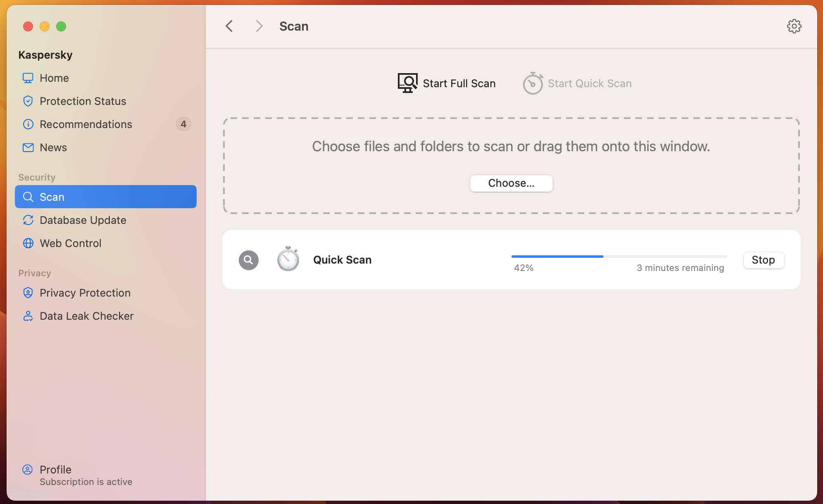Click the Protection Status shield icon
The width and height of the screenshot is (823, 504).
28,101
